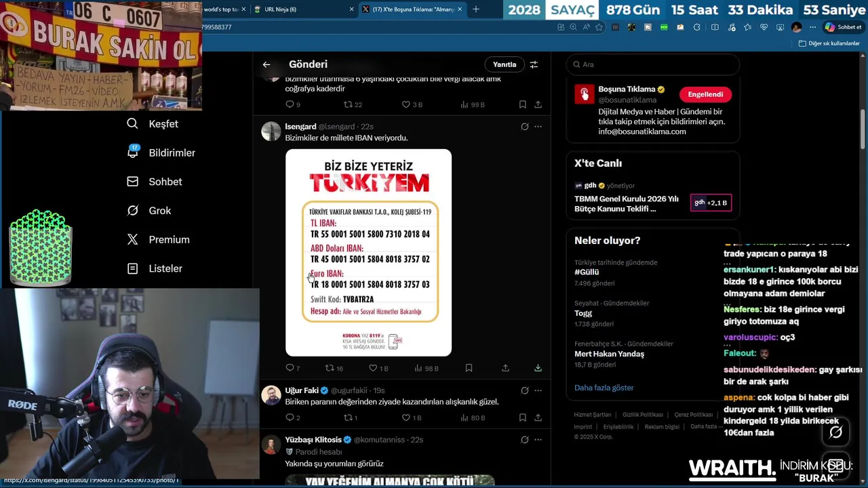Go back using the Gönderi arrow
Viewport: 868px width, 488px height.
pos(267,64)
